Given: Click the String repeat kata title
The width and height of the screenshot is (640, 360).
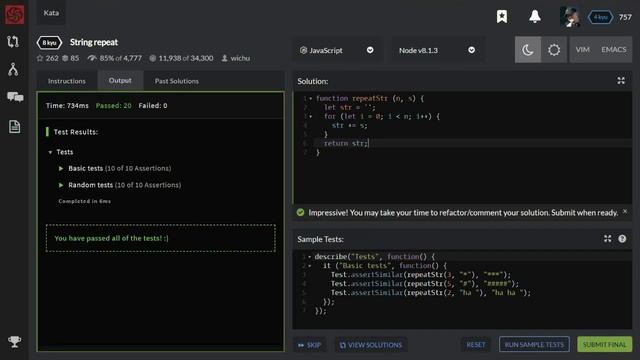Looking at the screenshot, I should click(x=94, y=42).
